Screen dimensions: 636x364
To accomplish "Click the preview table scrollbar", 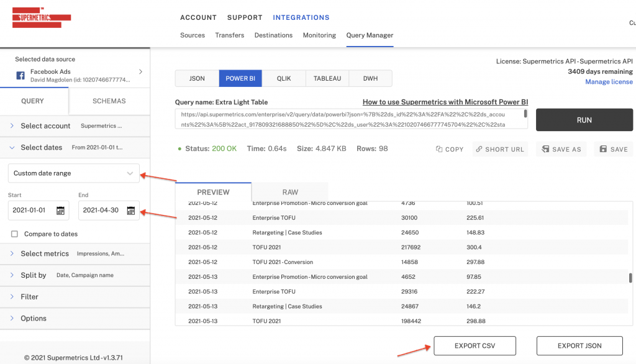I will 630,278.
